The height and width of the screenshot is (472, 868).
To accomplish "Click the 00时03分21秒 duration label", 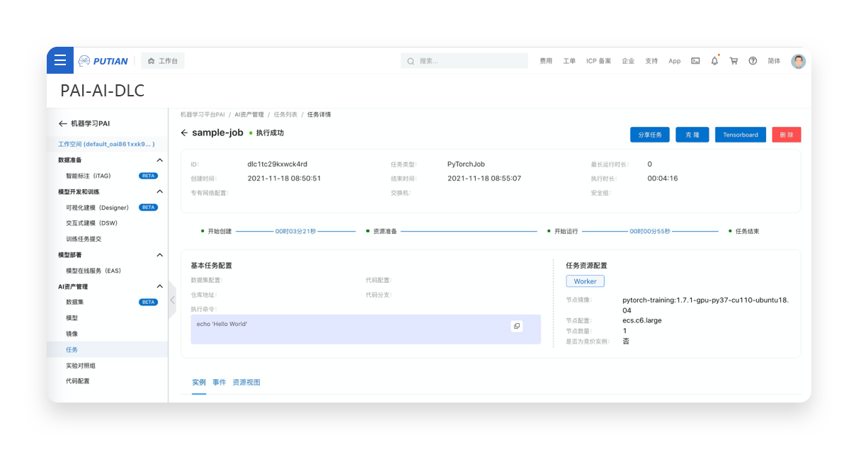I will point(295,231).
